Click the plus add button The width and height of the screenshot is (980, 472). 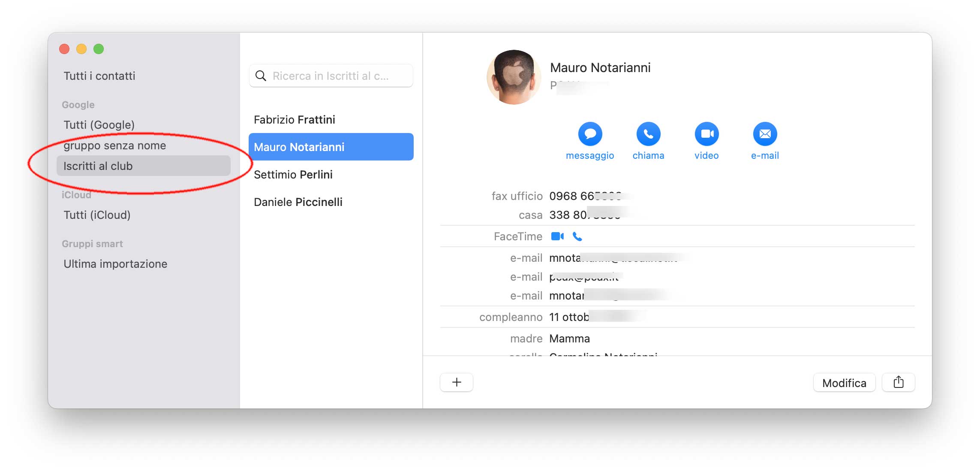pos(457,382)
